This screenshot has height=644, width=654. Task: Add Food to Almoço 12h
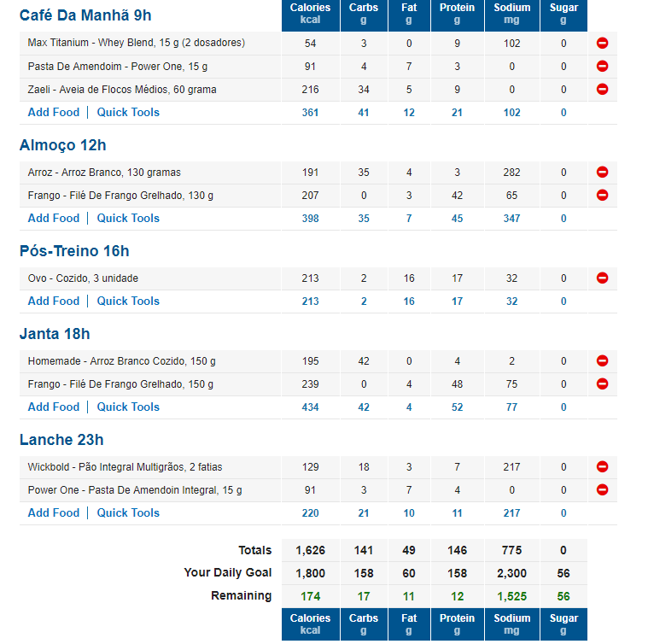[54, 219]
